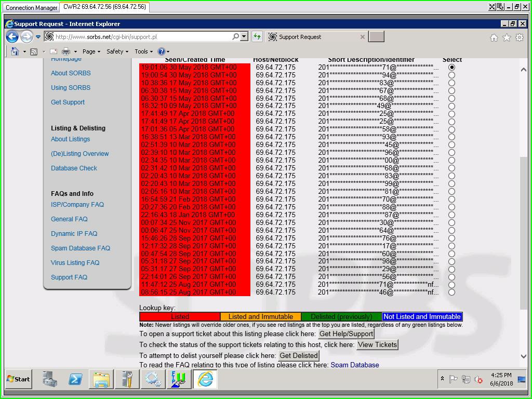Go back with the IE Back arrow
Screen dimensions: 532x399
(12, 37)
